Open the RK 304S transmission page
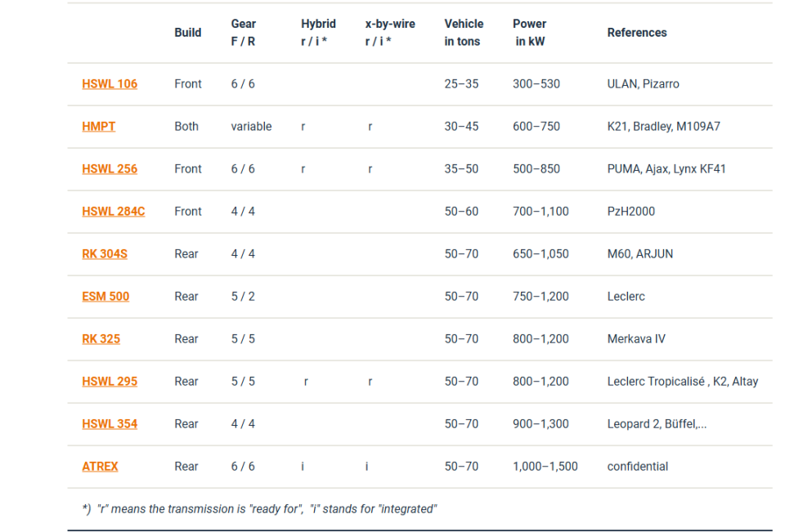This screenshot has height=532, width=785. pos(105,254)
